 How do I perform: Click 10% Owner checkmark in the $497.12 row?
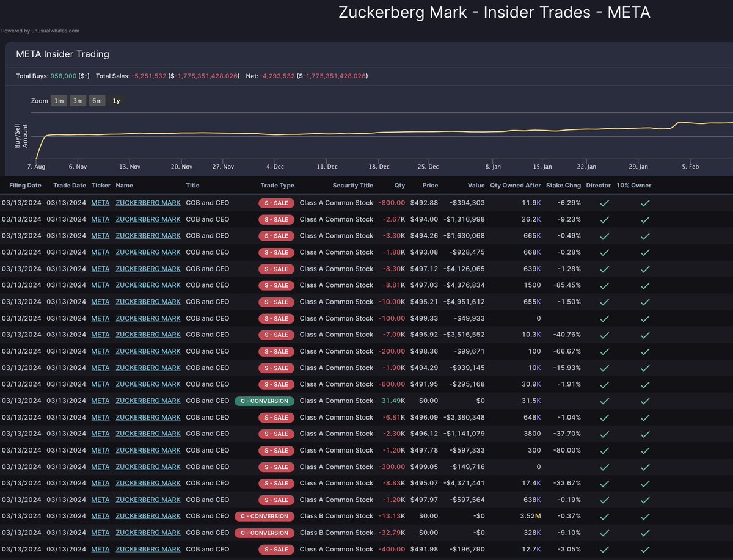pos(645,269)
